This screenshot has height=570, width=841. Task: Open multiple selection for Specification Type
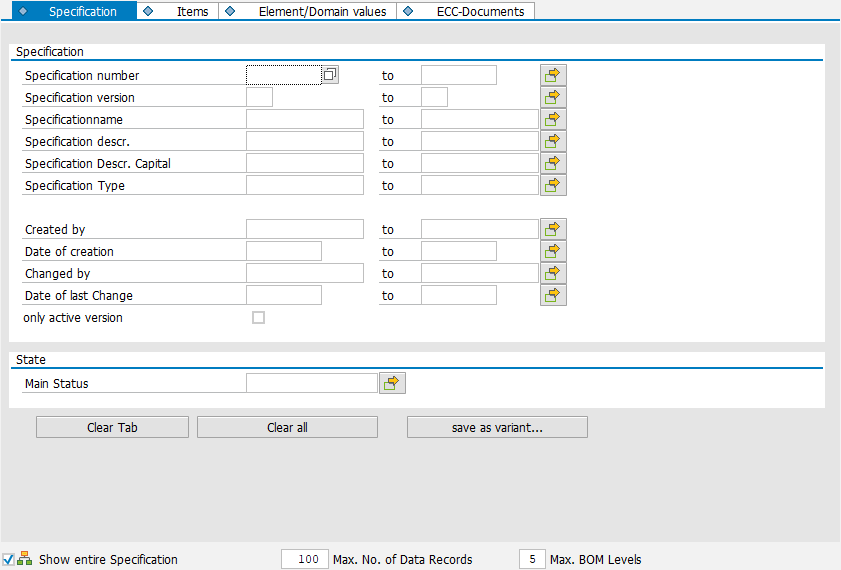pyautogui.click(x=553, y=185)
